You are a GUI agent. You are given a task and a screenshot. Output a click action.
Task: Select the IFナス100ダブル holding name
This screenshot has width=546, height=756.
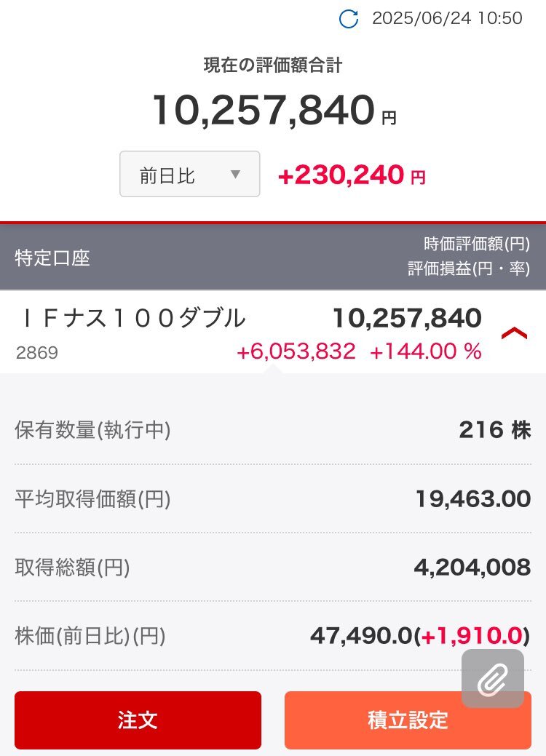[x=133, y=319]
